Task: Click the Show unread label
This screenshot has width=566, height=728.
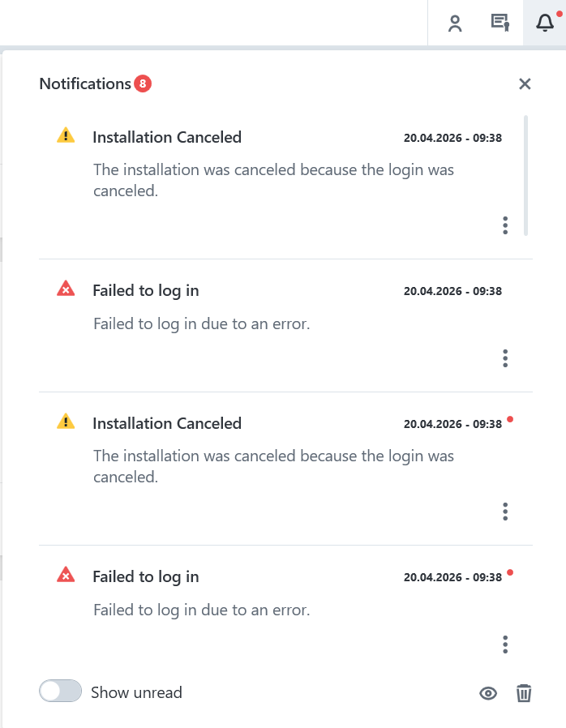Action: 136,692
